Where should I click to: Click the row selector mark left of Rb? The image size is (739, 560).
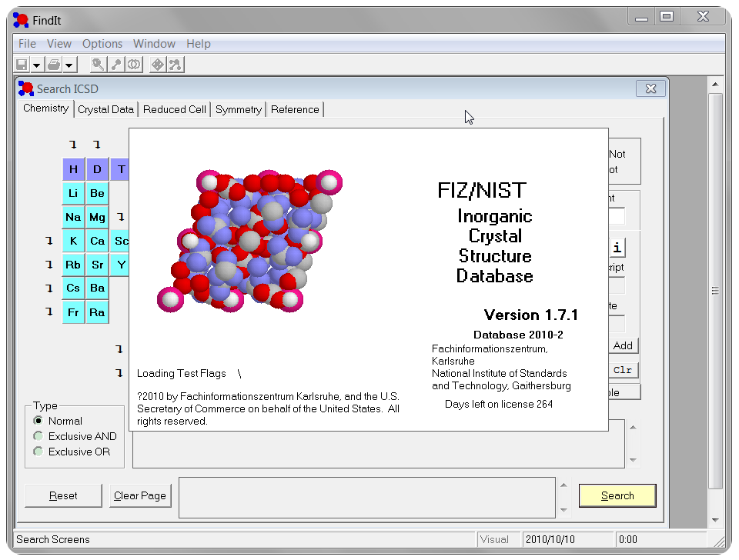coord(49,264)
